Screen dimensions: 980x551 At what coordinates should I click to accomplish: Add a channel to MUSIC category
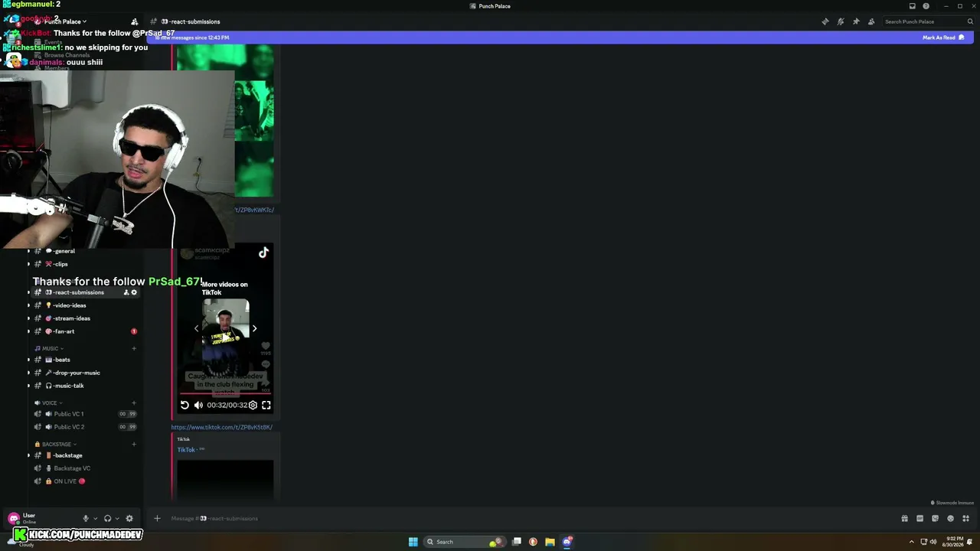pyautogui.click(x=134, y=348)
